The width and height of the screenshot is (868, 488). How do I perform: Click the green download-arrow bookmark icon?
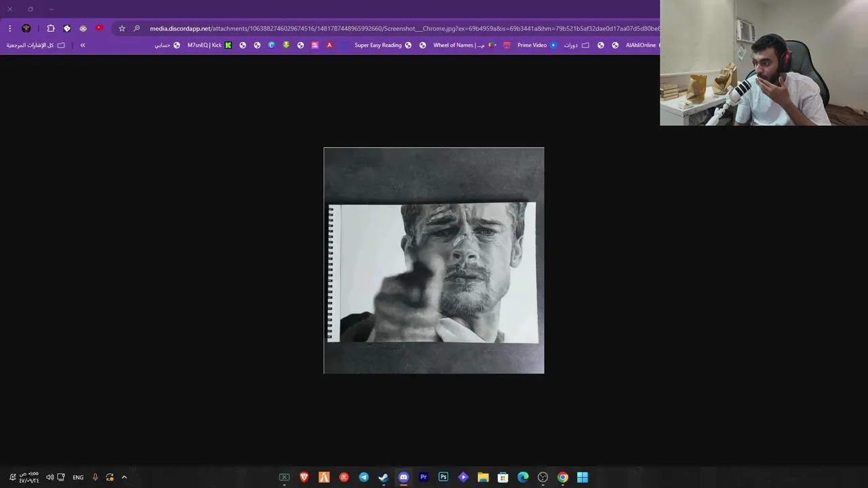286,45
